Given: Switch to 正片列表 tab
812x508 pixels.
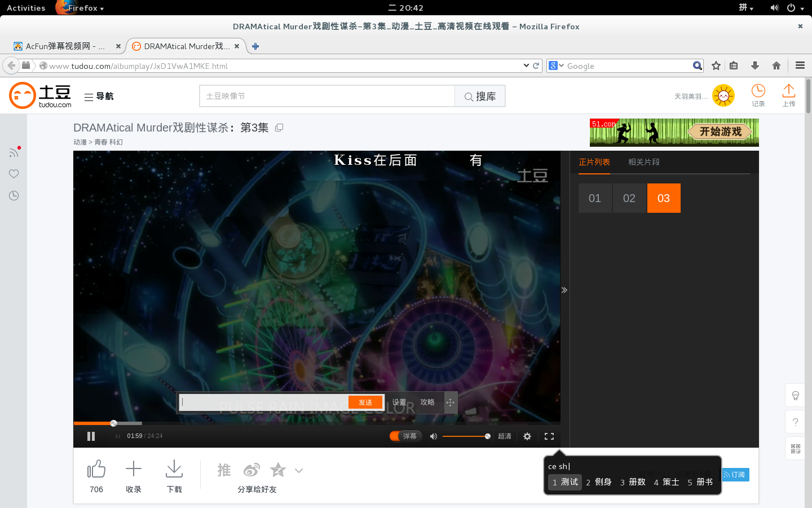Looking at the screenshot, I should 594,162.
